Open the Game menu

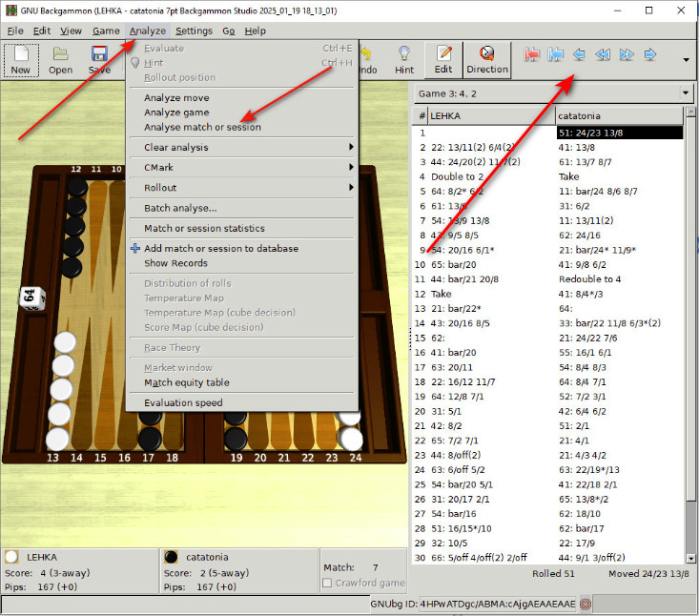[106, 31]
